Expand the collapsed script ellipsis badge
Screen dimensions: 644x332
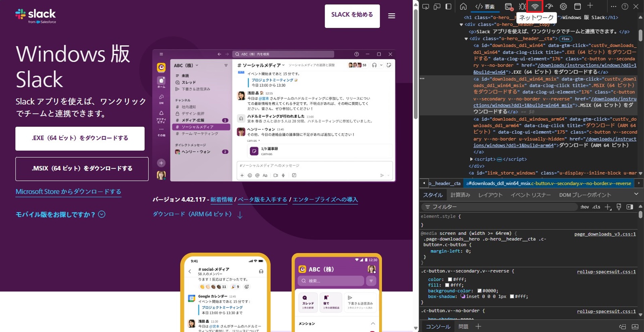coord(499,159)
